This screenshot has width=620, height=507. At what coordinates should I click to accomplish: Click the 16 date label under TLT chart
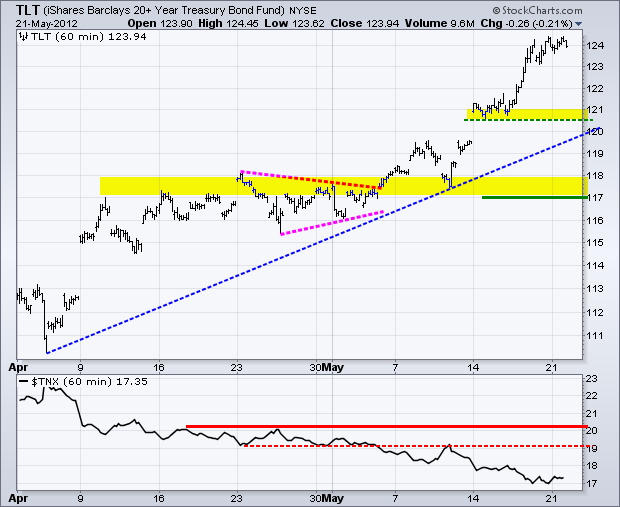[159, 367]
